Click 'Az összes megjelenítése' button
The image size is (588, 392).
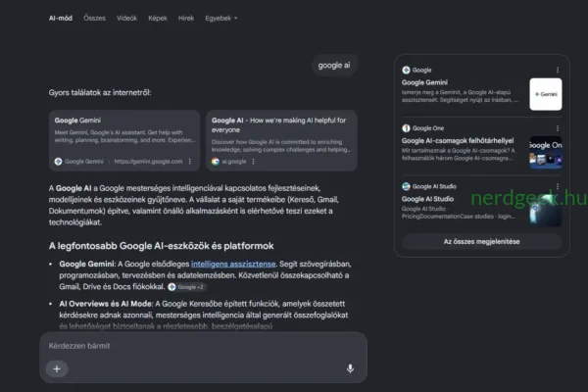pyautogui.click(x=481, y=242)
